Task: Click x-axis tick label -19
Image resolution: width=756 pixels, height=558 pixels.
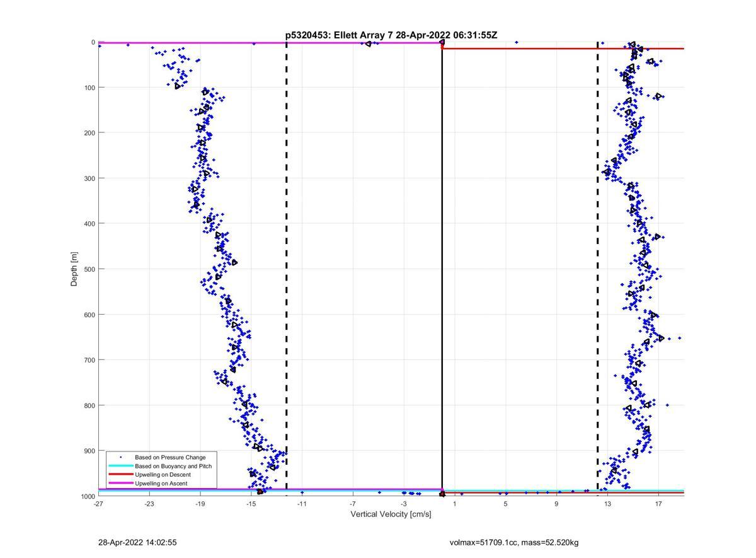Action: click(x=200, y=504)
